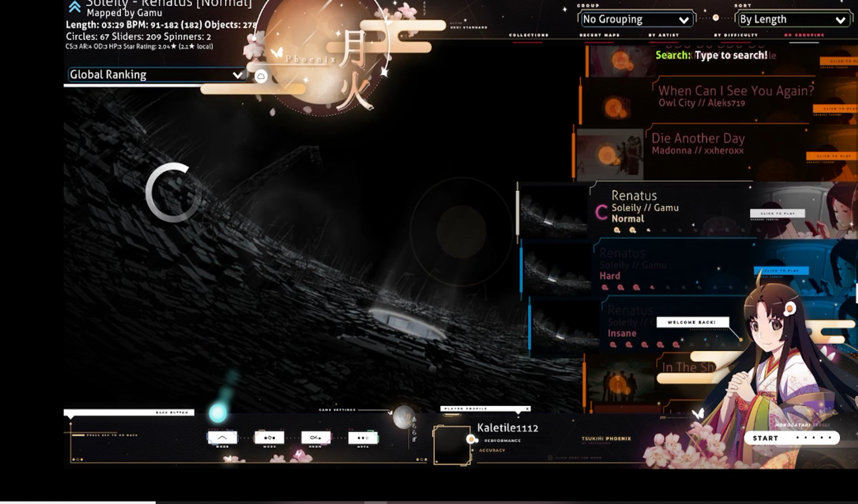
Task: Click the moon Game Settings icon
Action: point(403,417)
